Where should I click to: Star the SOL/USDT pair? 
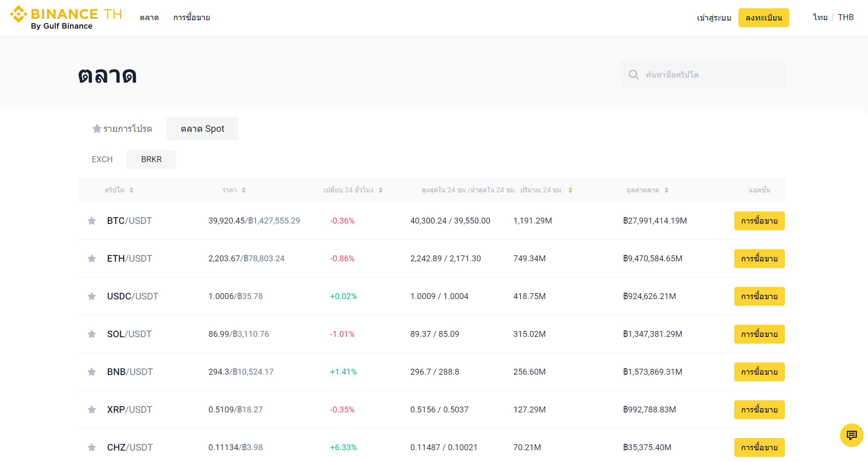pyautogui.click(x=92, y=334)
